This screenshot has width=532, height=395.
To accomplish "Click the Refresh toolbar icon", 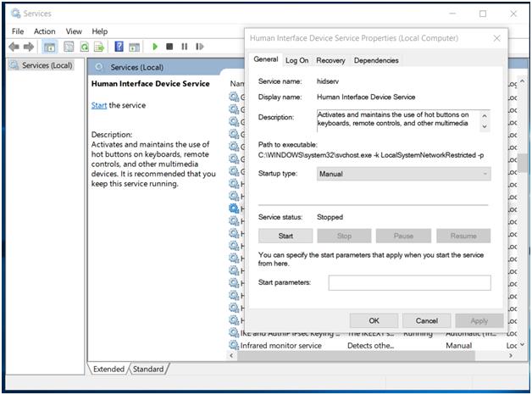I will tap(85, 47).
